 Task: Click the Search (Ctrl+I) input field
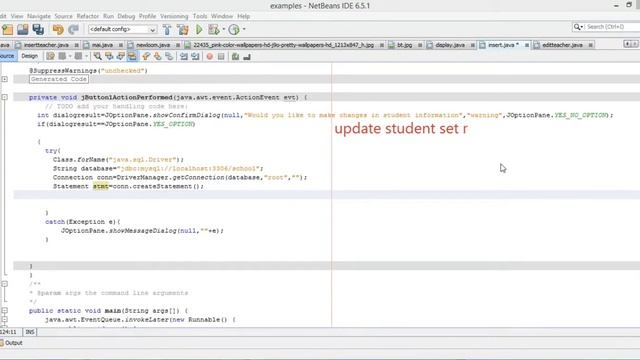tap(612, 27)
